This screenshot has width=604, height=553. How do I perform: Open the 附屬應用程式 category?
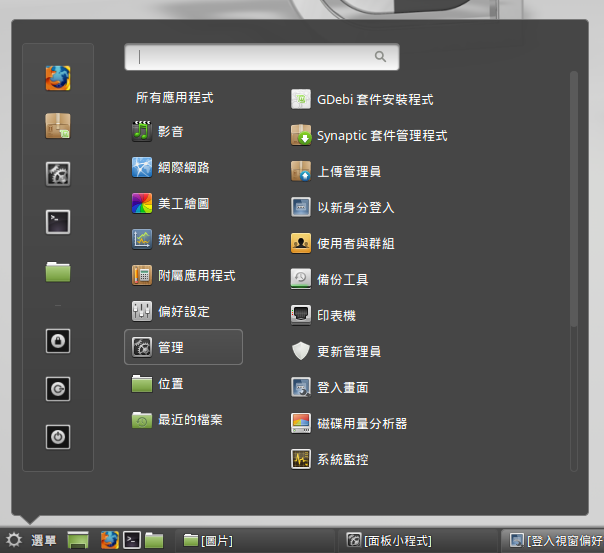[183, 276]
